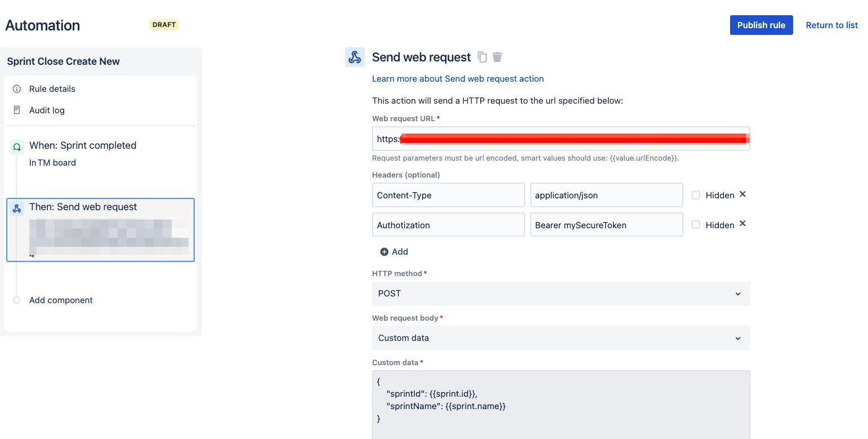Remove the Authotization header row
The width and height of the screenshot is (868, 439).
742,224
